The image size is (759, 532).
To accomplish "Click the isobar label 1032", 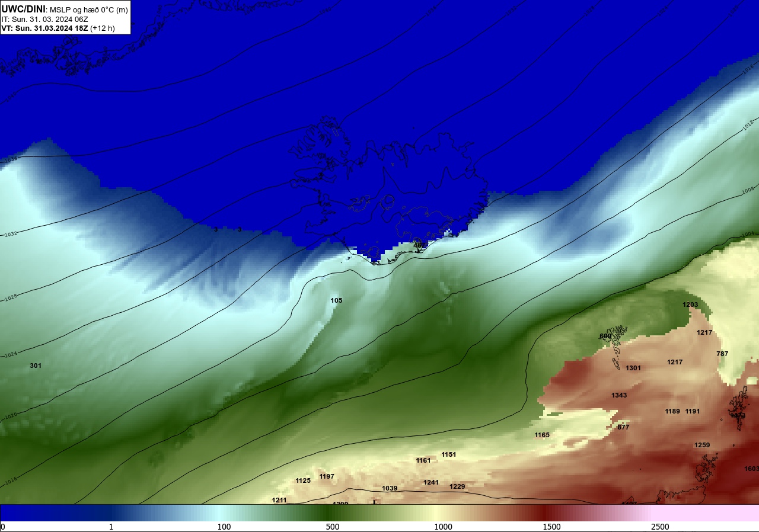I will 11,235.
